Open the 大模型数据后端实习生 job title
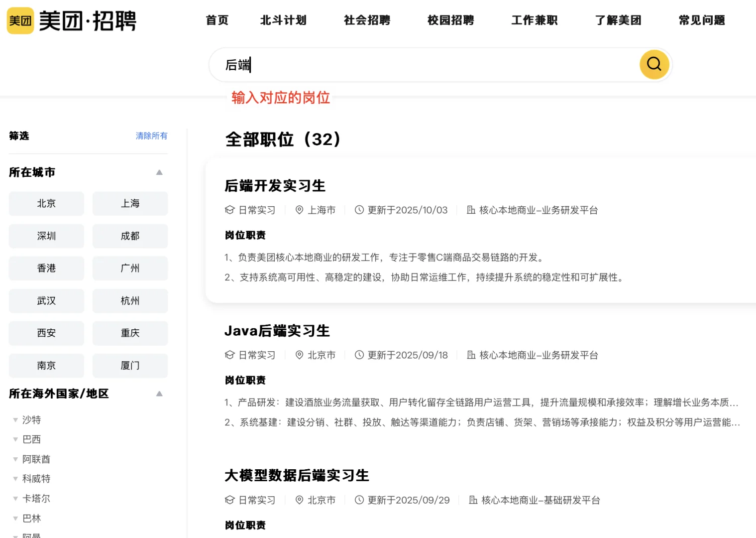The width and height of the screenshot is (756, 538). click(297, 476)
